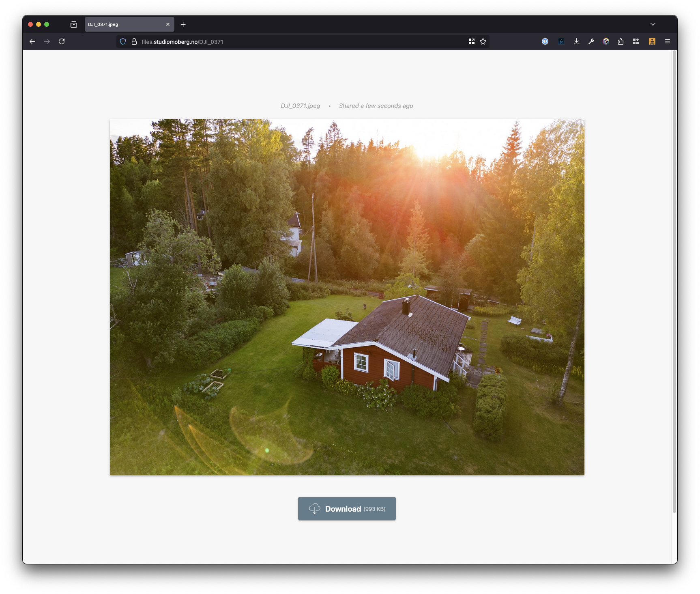Open the Firefox hamburger application menu
The height and width of the screenshot is (594, 700).
point(667,41)
